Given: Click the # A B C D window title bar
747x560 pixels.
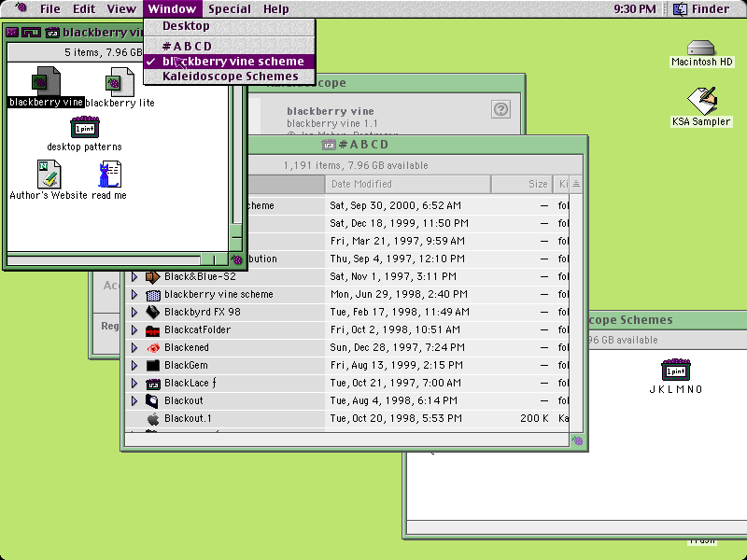Looking at the screenshot, I should pos(418,145).
